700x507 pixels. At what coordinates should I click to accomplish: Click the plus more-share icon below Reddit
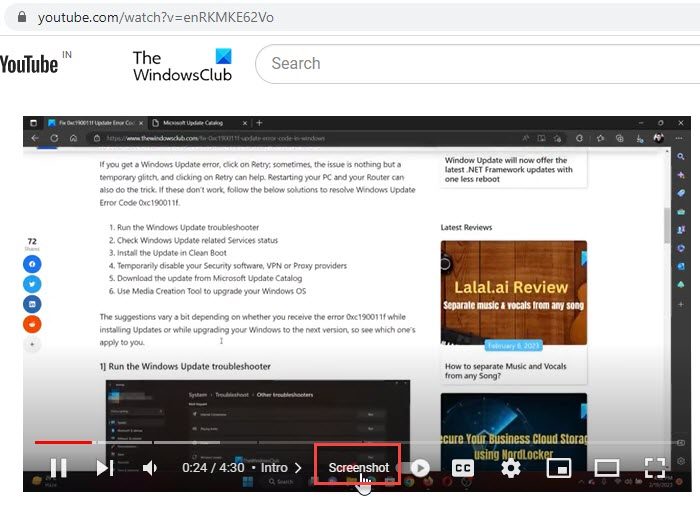point(32,345)
